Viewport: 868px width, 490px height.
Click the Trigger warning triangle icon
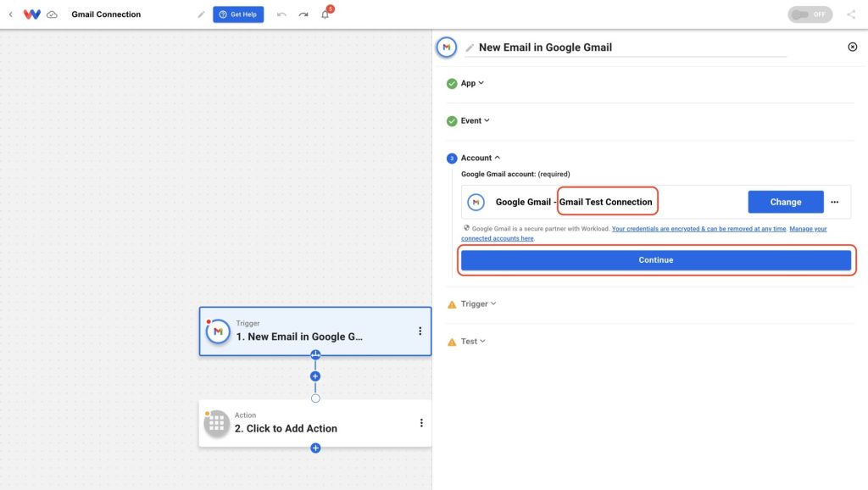click(x=452, y=304)
